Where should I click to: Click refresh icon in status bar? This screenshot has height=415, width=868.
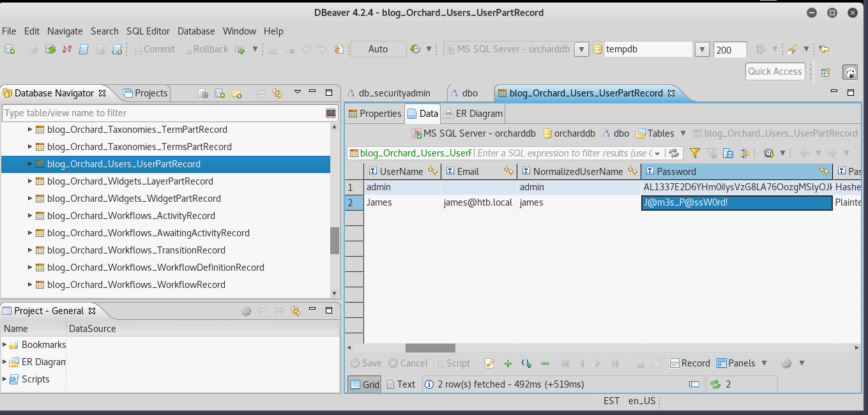(715, 384)
